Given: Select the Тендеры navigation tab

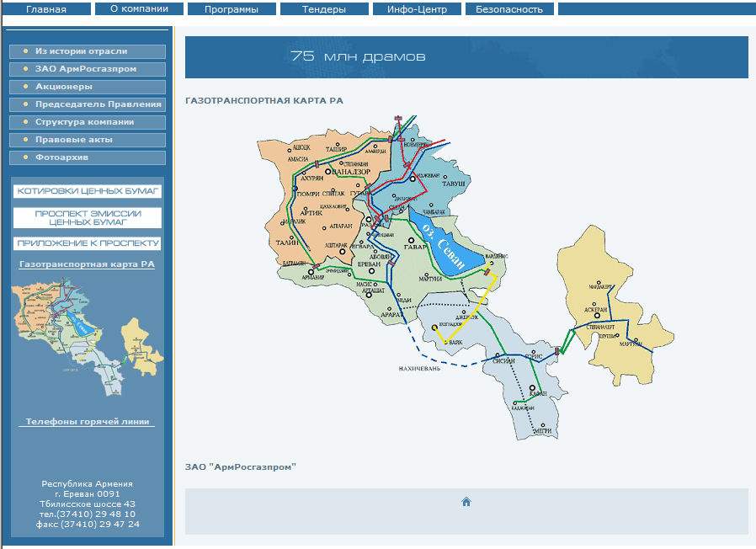Looking at the screenshot, I should (324, 9).
